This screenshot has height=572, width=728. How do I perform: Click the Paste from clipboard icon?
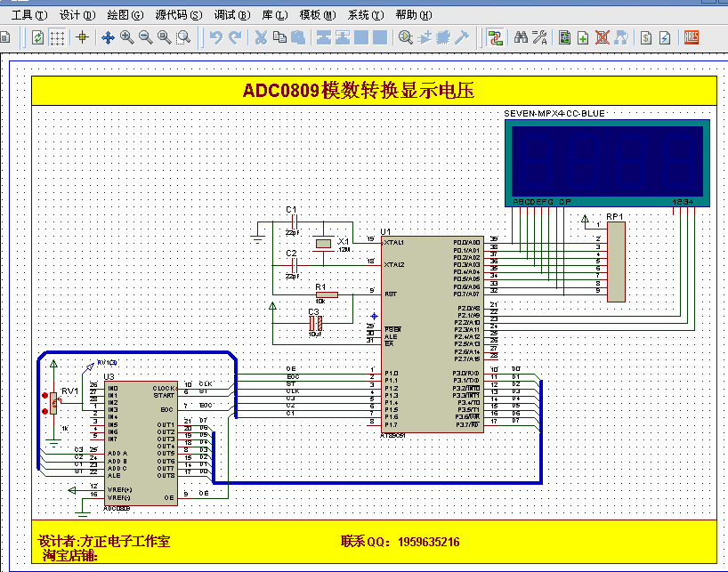click(x=298, y=37)
